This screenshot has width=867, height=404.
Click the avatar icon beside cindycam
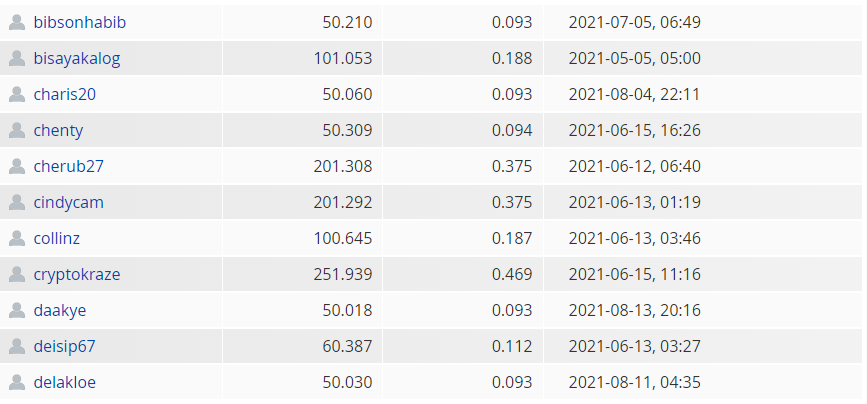(x=17, y=202)
